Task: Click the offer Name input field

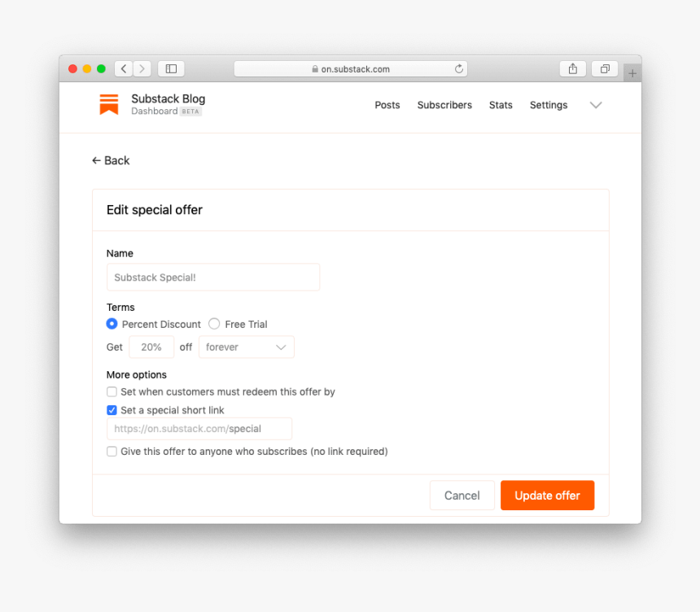Action: pos(213,278)
